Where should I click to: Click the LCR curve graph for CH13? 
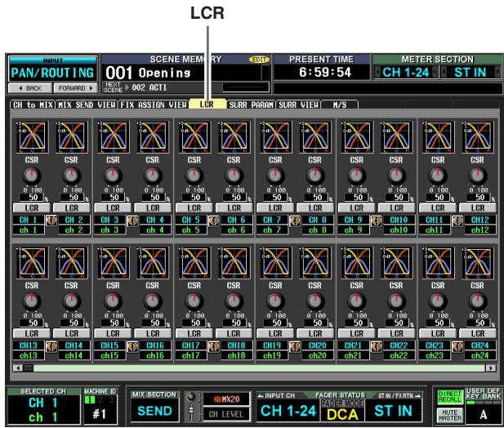coord(32,262)
